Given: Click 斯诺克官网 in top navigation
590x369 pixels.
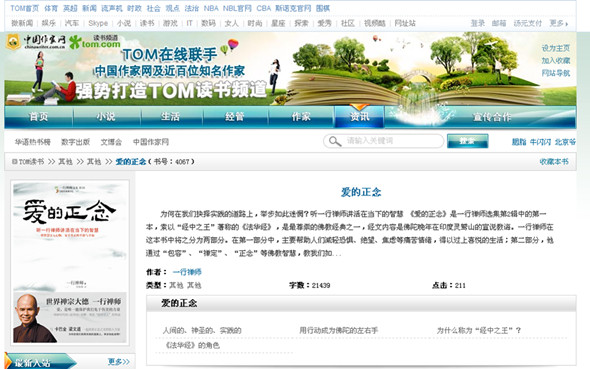Looking at the screenshot, I should pyautogui.click(x=293, y=8).
